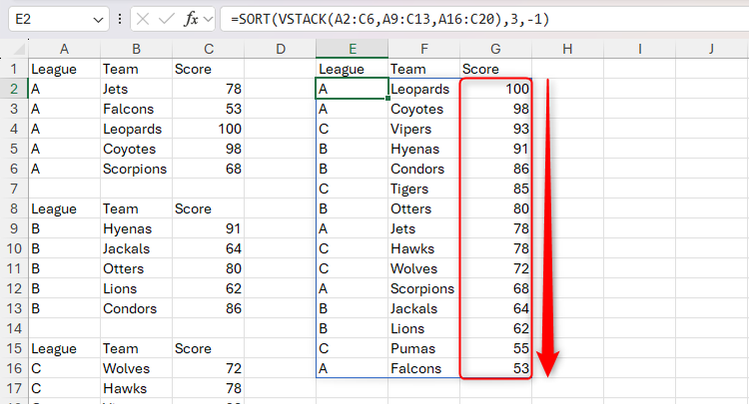
Task: Click cell F15 with Pumas
Action: click(x=424, y=349)
